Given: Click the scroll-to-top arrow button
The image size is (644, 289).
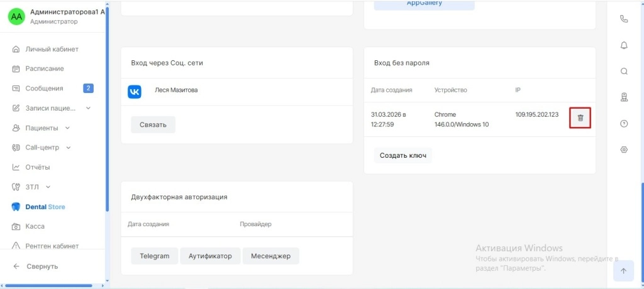Looking at the screenshot, I should coord(623,271).
